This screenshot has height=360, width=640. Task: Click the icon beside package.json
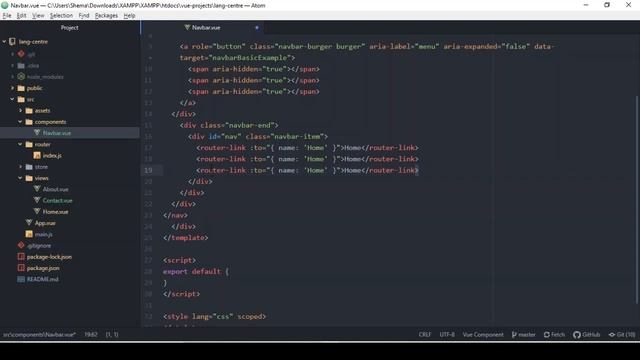pyautogui.click(x=21, y=268)
